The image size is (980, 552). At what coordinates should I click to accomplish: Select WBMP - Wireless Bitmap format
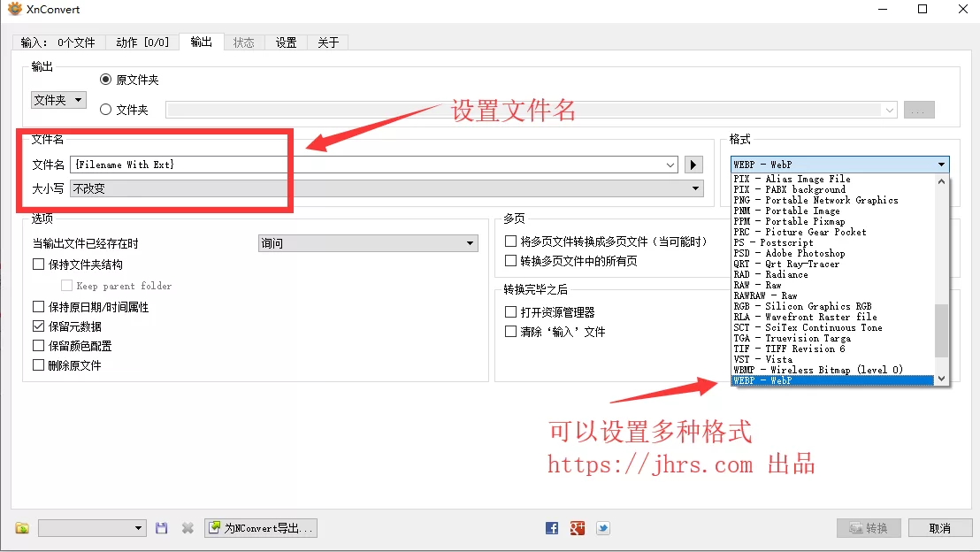[833, 370]
